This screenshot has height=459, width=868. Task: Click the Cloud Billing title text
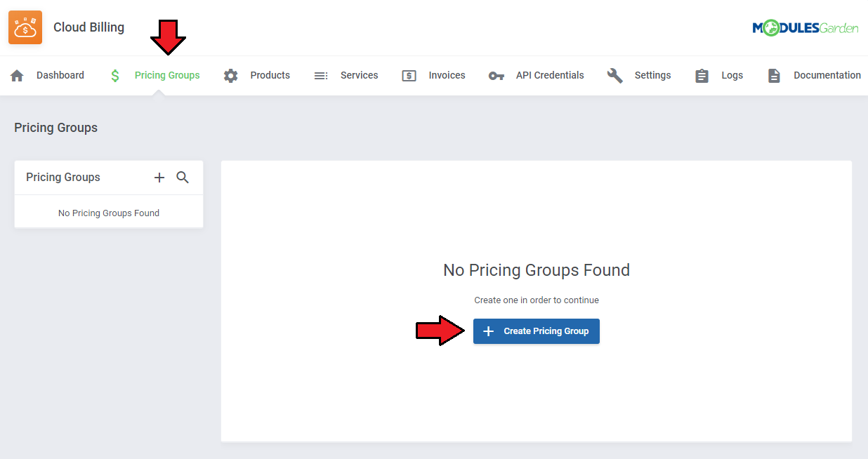point(89,27)
